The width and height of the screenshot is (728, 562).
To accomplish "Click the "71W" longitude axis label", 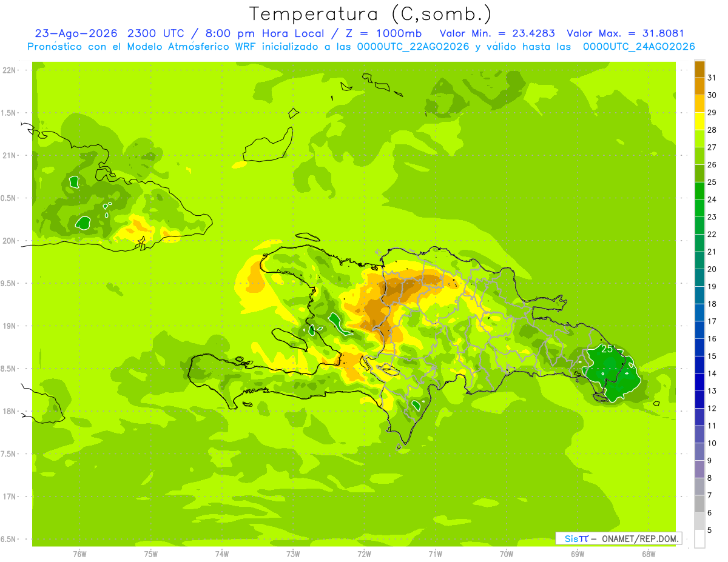I will point(435,554).
